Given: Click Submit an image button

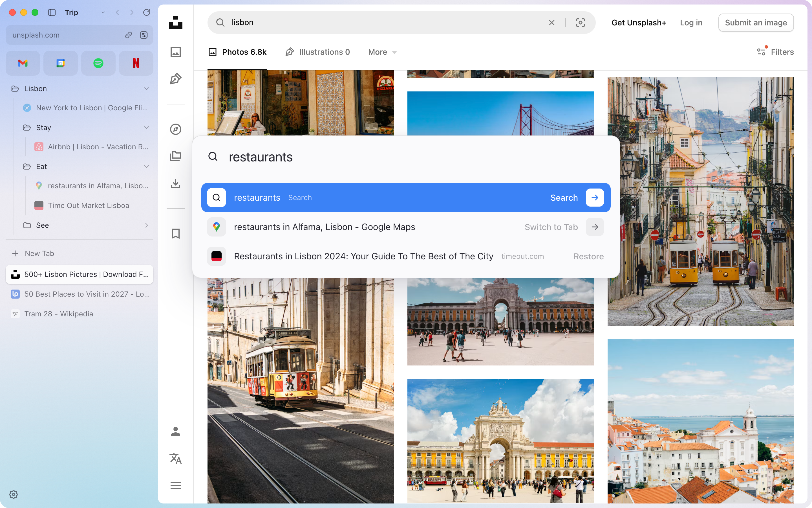Looking at the screenshot, I should 756,23.
